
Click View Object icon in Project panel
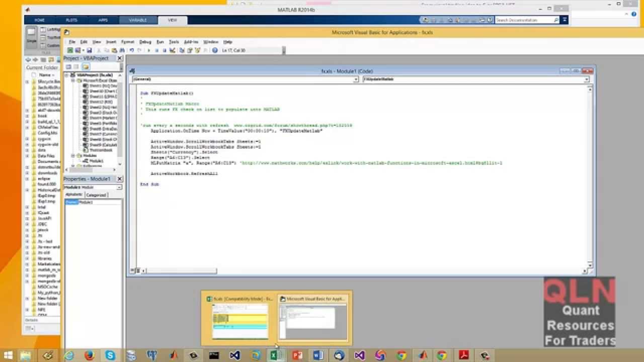(76, 66)
